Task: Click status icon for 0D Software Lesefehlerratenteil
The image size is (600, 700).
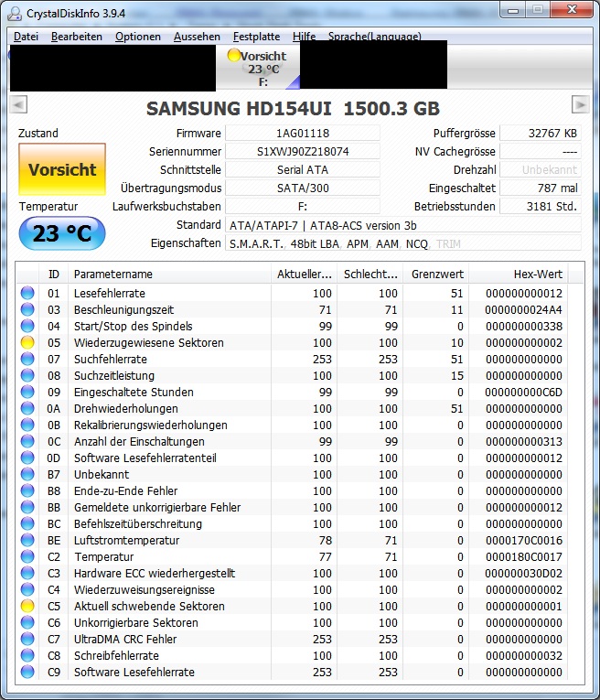Action: tap(27, 458)
